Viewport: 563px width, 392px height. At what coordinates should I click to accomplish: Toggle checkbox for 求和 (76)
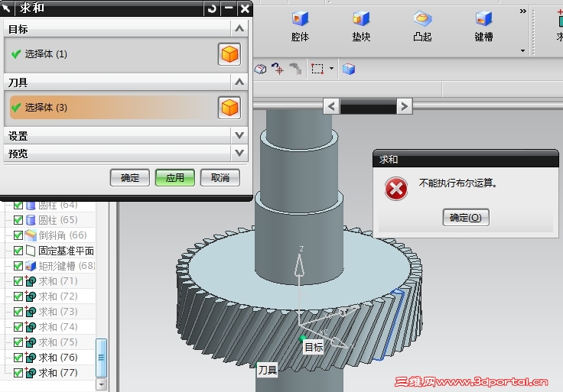18,358
